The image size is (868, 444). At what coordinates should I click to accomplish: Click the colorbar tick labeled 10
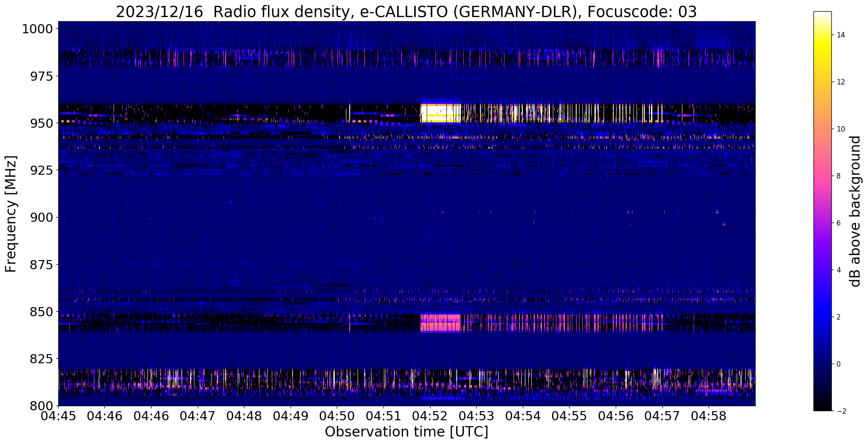click(x=841, y=129)
